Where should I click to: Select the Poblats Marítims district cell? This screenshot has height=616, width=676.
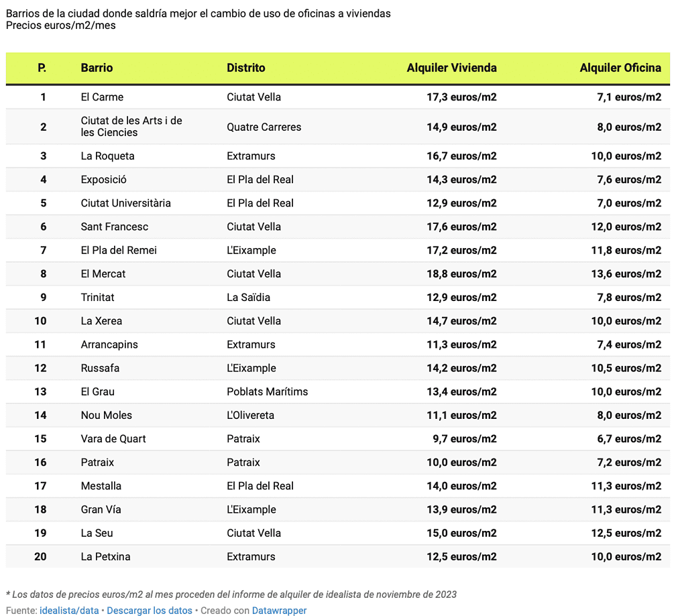(x=267, y=391)
